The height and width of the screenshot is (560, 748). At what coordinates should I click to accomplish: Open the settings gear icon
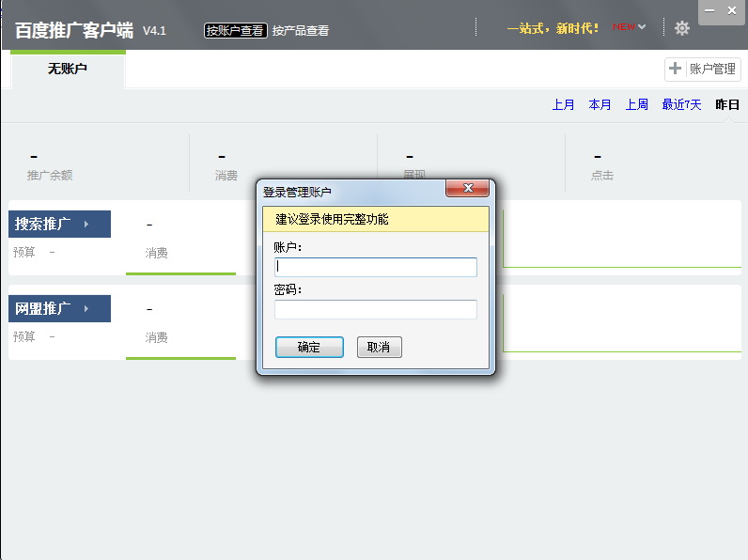click(x=682, y=28)
